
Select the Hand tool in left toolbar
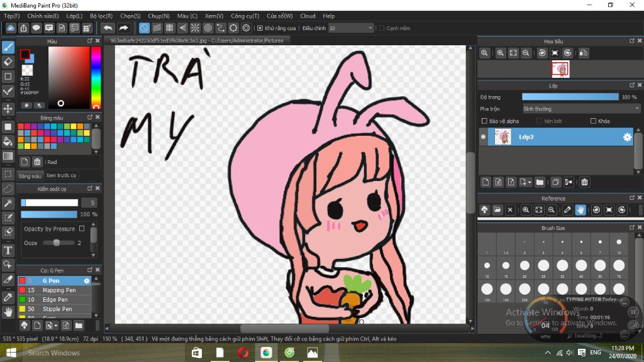pyautogui.click(x=8, y=312)
